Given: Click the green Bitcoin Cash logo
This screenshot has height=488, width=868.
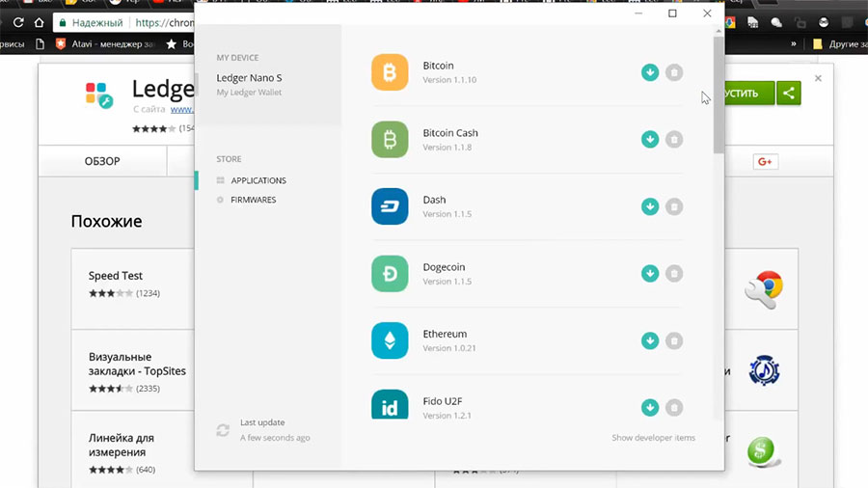Looking at the screenshot, I should [x=390, y=140].
